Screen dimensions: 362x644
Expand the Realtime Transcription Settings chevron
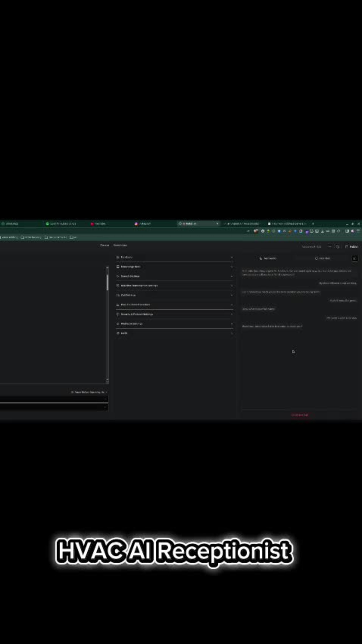(x=232, y=285)
